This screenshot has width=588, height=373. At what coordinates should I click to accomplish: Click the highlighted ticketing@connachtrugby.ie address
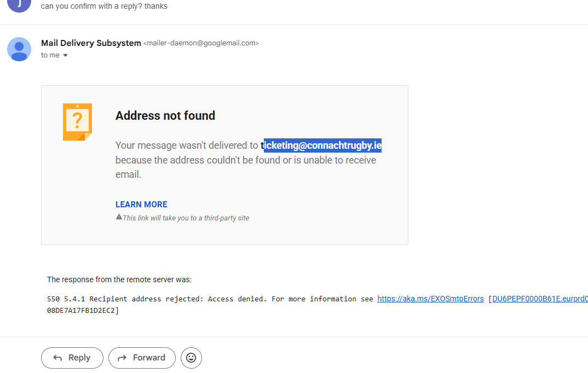322,145
